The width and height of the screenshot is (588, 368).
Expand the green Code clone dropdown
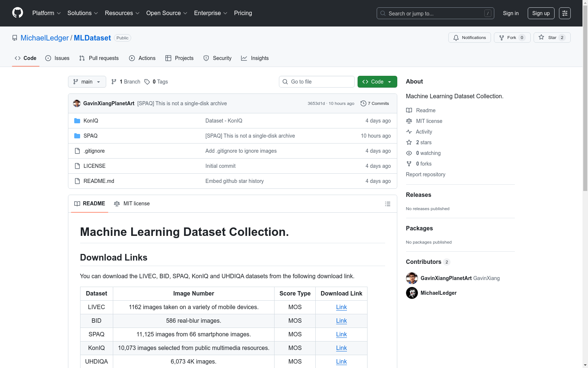pos(377,82)
